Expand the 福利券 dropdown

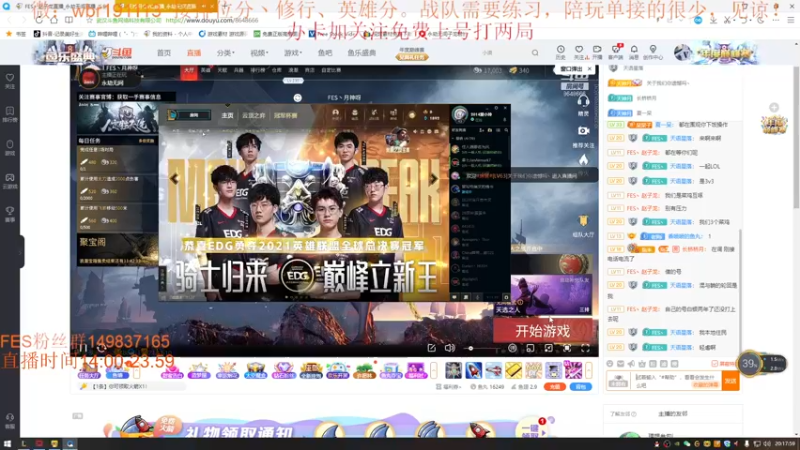point(448,387)
